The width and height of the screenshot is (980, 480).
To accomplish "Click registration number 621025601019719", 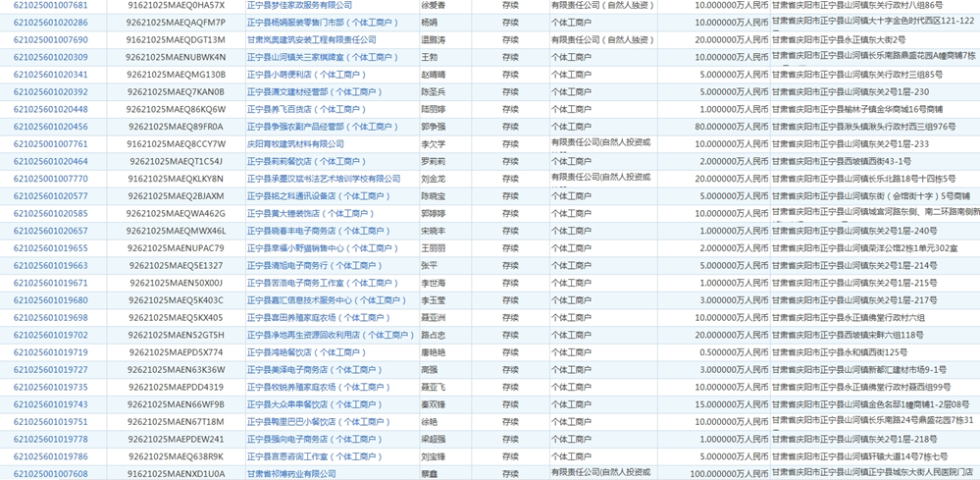I will (x=50, y=352).
